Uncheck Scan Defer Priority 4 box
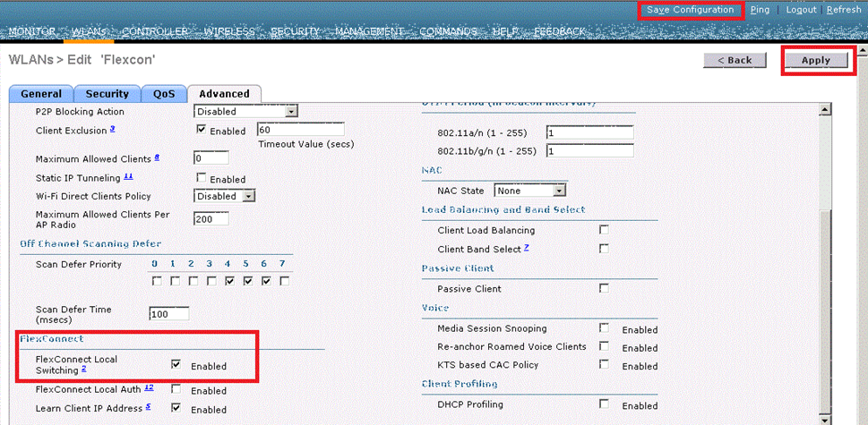The height and width of the screenshot is (425, 868). (x=229, y=281)
